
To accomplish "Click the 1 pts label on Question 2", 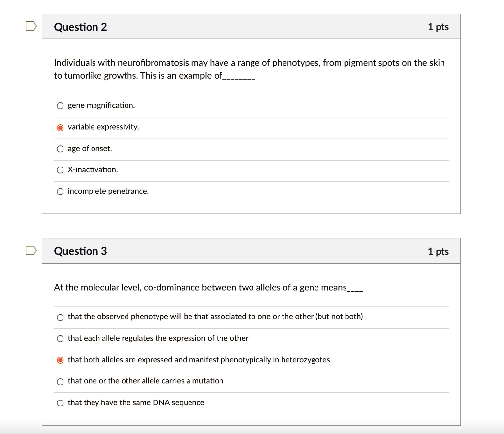I will coord(438,27).
